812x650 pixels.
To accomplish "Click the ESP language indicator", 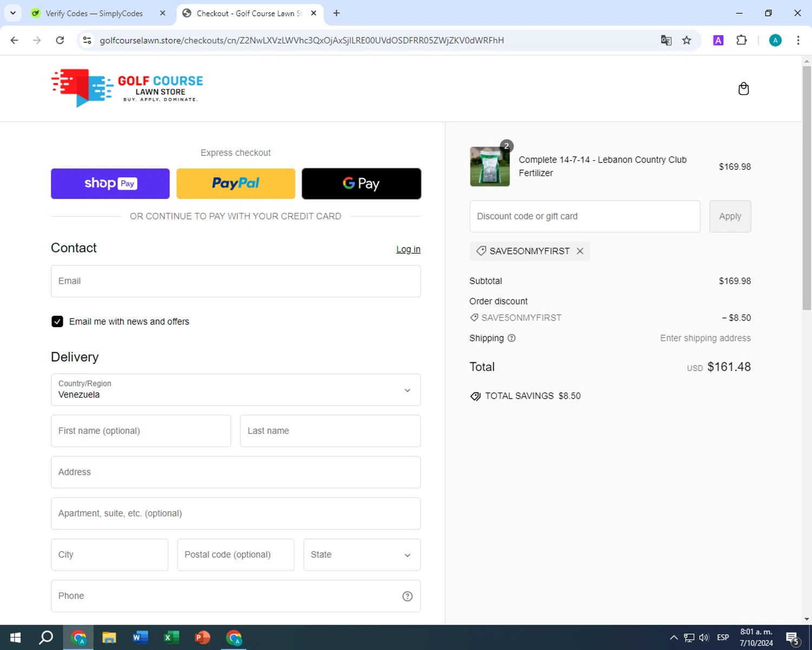I will click(723, 638).
